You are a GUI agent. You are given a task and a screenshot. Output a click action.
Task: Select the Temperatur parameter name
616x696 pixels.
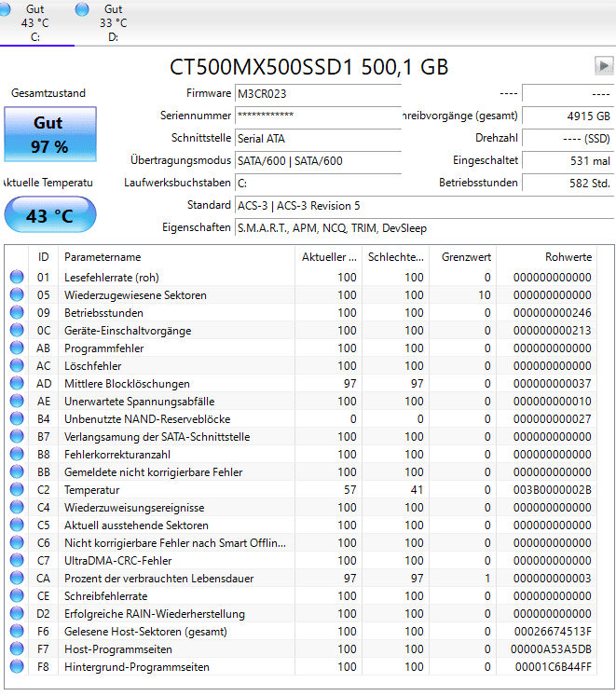pyautogui.click(x=92, y=490)
